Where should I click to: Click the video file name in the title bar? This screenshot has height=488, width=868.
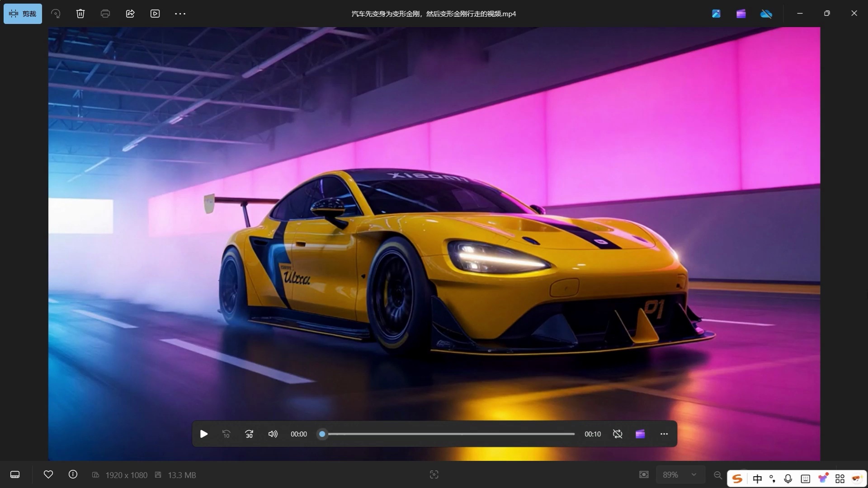click(434, 14)
